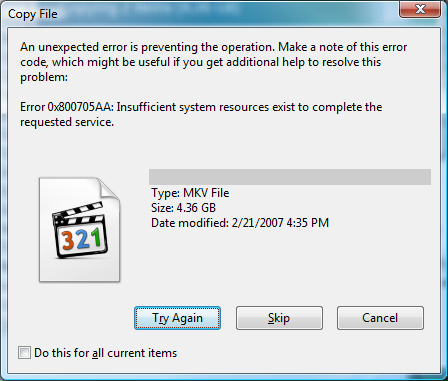This screenshot has width=448, height=381.
Task: Cancel the Copy File operation
Action: (380, 318)
